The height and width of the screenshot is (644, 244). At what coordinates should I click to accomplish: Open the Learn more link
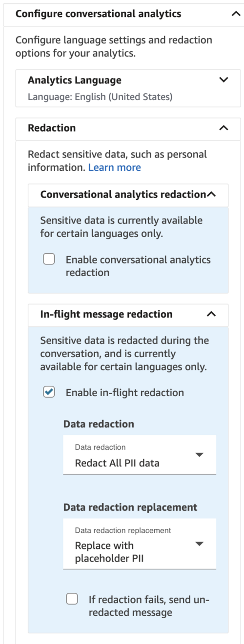point(115,167)
